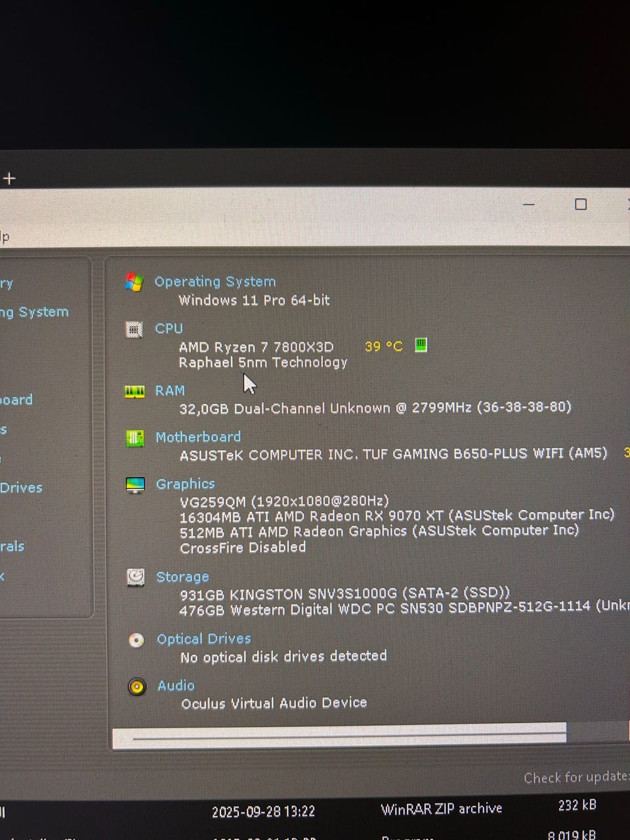
Task: Click the Windows 11 Pro 64-bit text
Action: tap(254, 301)
